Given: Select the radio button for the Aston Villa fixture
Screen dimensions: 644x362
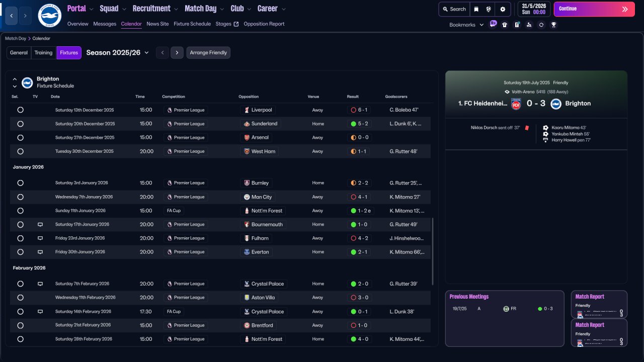Looking at the screenshot, I should 20,298.
